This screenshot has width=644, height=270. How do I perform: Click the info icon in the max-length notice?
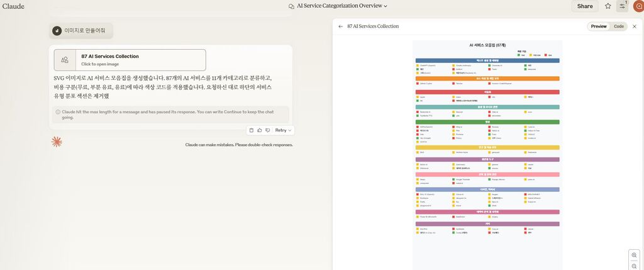pos(58,112)
